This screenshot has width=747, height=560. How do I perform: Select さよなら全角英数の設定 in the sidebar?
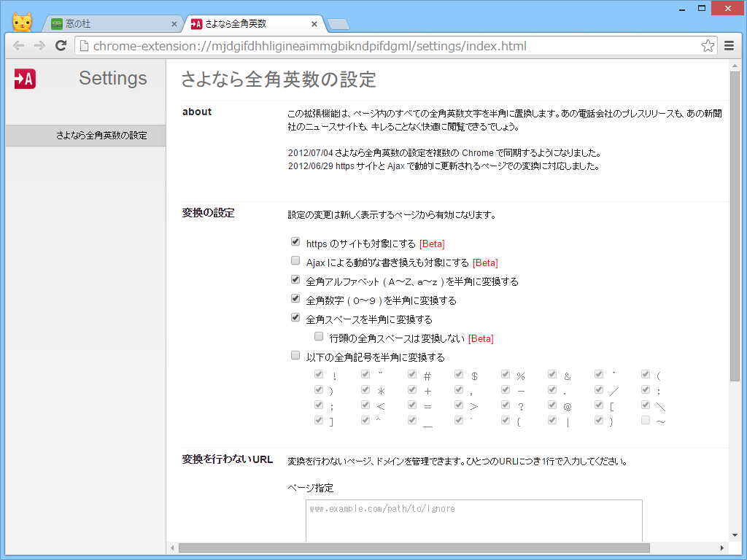pyautogui.click(x=86, y=135)
